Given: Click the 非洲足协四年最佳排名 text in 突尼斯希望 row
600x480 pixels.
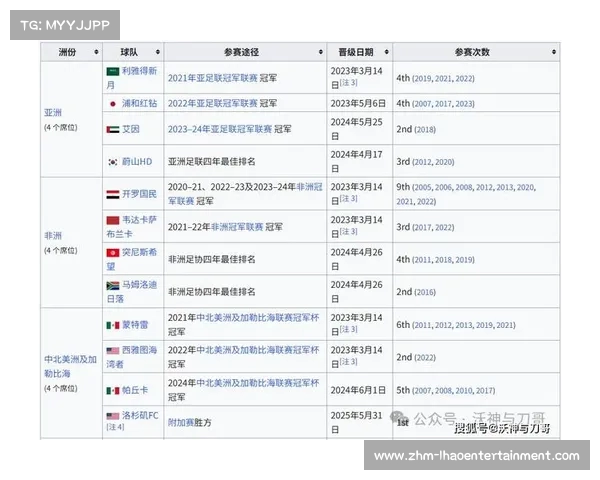Looking at the screenshot, I should (212, 260).
